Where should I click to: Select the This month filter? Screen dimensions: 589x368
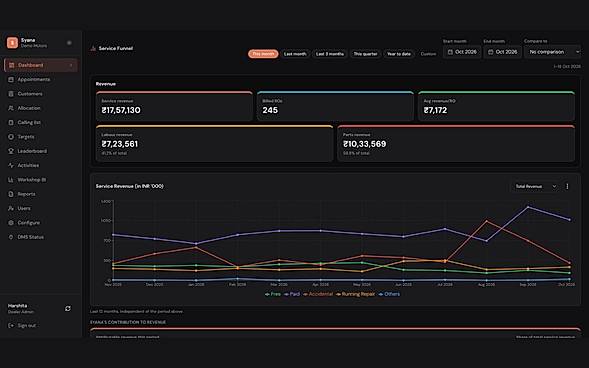coord(263,54)
